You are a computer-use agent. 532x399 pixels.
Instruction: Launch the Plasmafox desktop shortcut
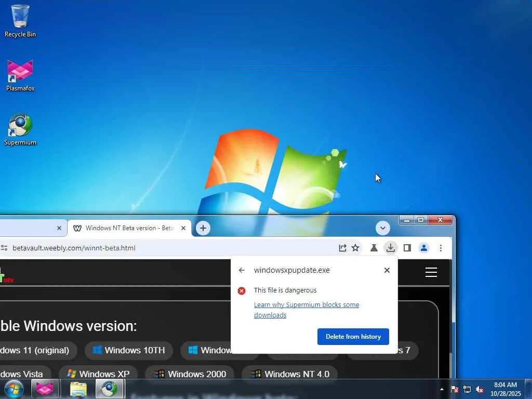click(20, 75)
